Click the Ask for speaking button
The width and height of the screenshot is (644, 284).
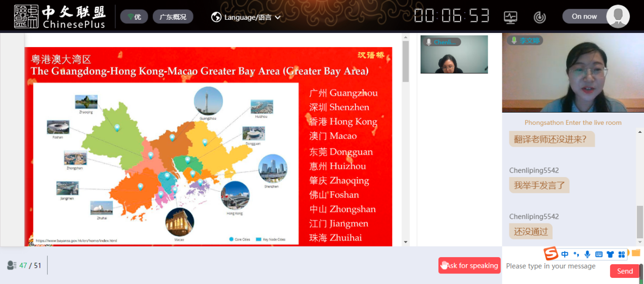coord(469,265)
